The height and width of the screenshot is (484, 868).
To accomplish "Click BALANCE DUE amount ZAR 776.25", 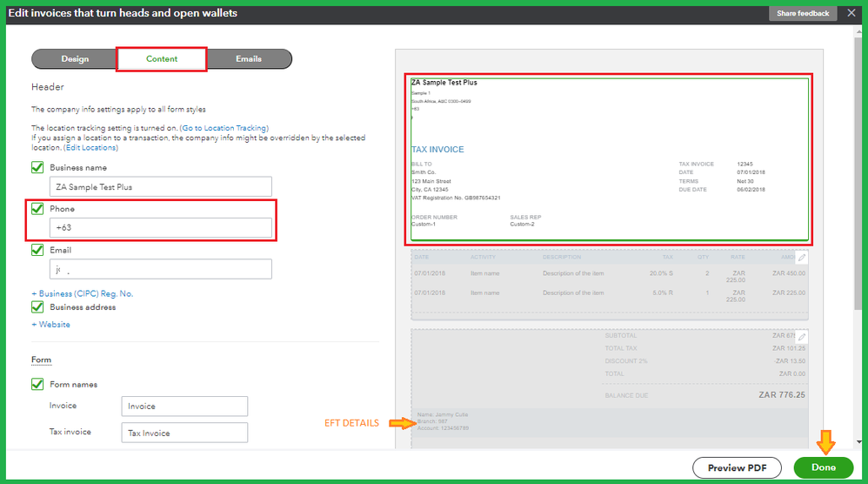I will (x=782, y=395).
